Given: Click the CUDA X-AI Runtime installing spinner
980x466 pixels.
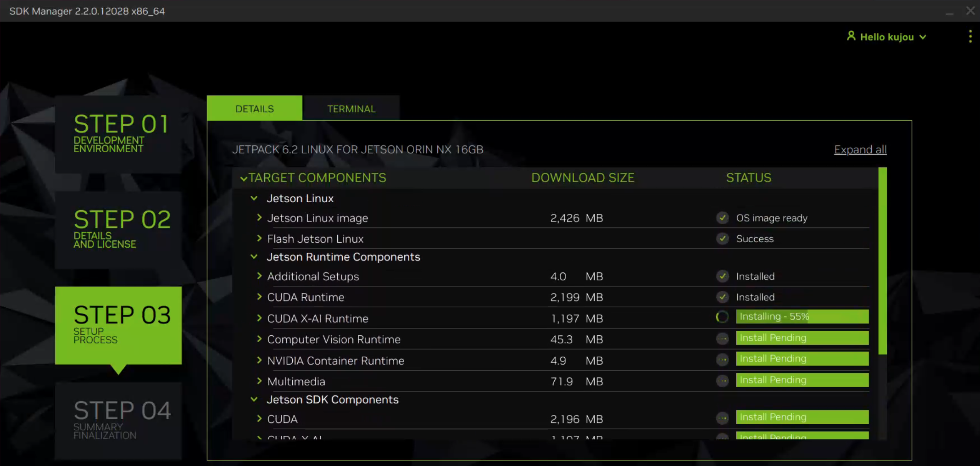Looking at the screenshot, I should (x=723, y=317).
